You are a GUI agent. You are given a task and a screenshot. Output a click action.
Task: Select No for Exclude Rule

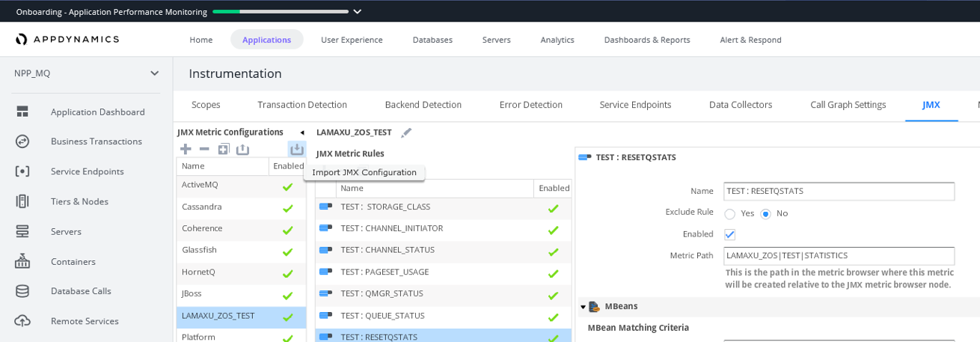coord(765,214)
